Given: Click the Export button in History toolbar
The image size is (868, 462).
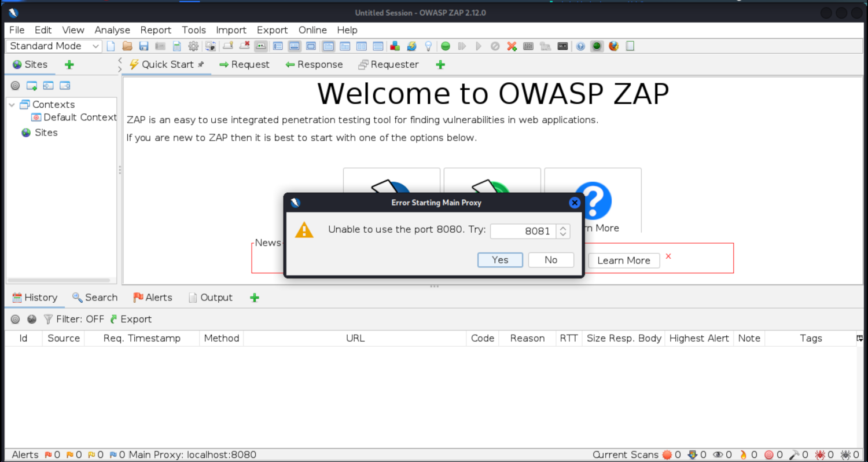Looking at the screenshot, I should pyautogui.click(x=131, y=319).
